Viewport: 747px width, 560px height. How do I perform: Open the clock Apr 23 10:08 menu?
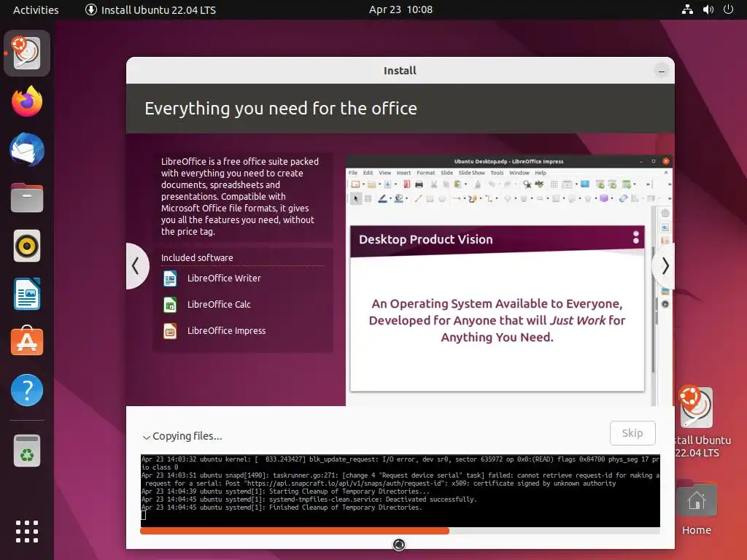(x=400, y=9)
